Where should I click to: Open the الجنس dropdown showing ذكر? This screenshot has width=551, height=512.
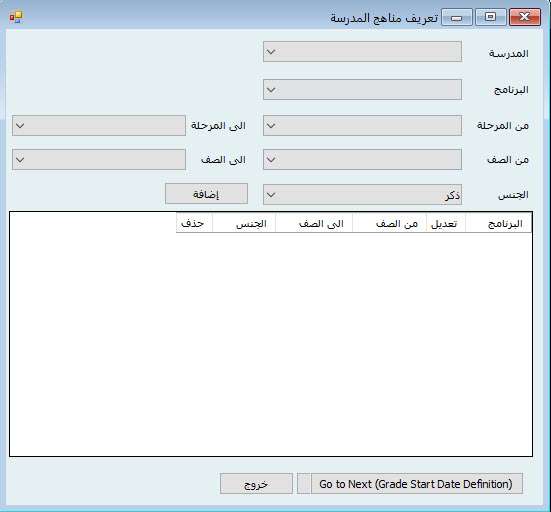coord(362,194)
